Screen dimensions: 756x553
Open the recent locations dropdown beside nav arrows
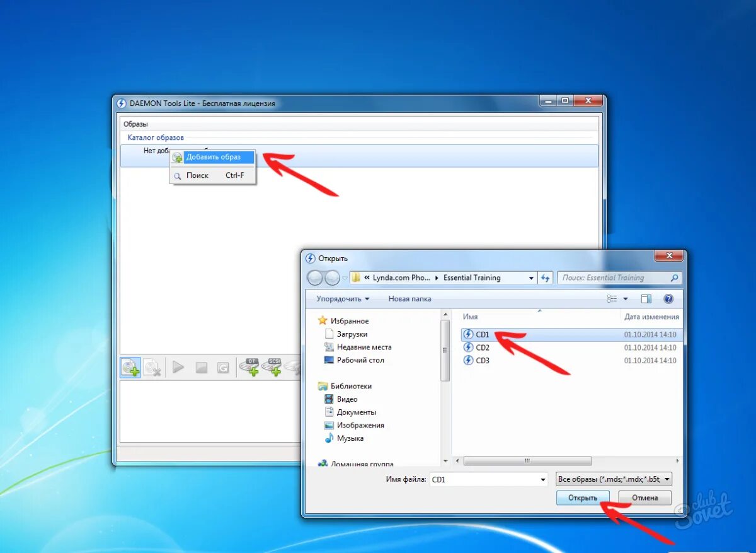(345, 278)
